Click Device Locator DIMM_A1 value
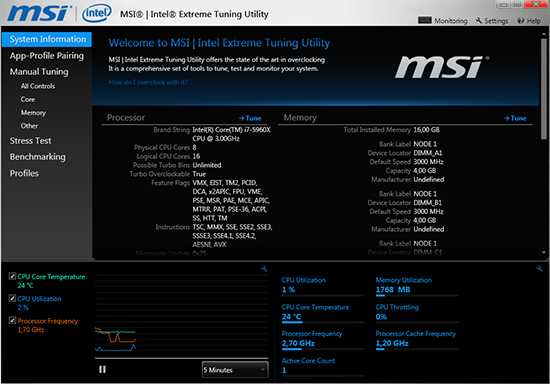 (x=428, y=153)
